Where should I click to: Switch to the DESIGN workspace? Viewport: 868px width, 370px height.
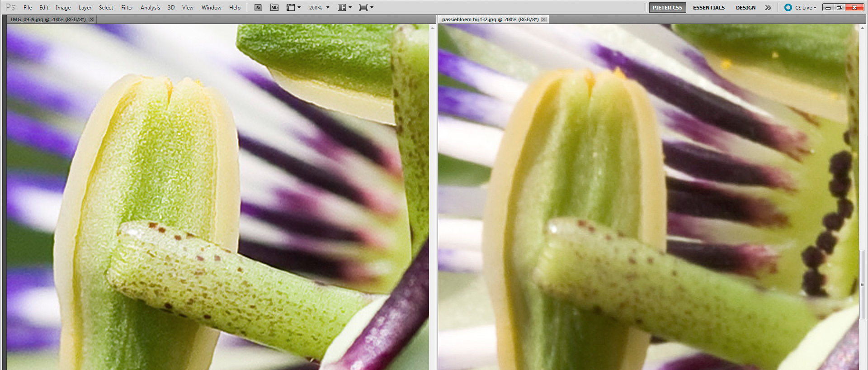(745, 8)
